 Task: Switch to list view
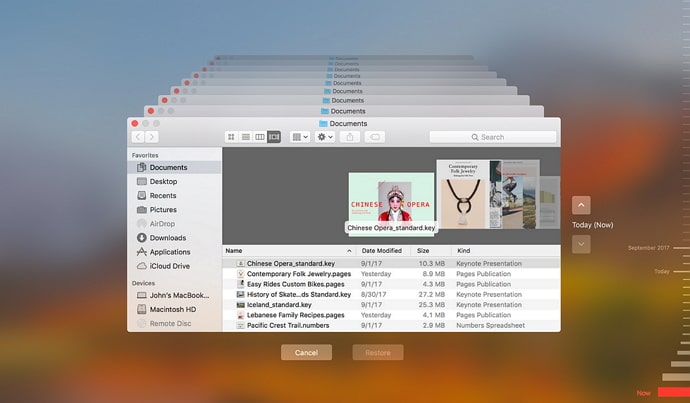click(246, 137)
